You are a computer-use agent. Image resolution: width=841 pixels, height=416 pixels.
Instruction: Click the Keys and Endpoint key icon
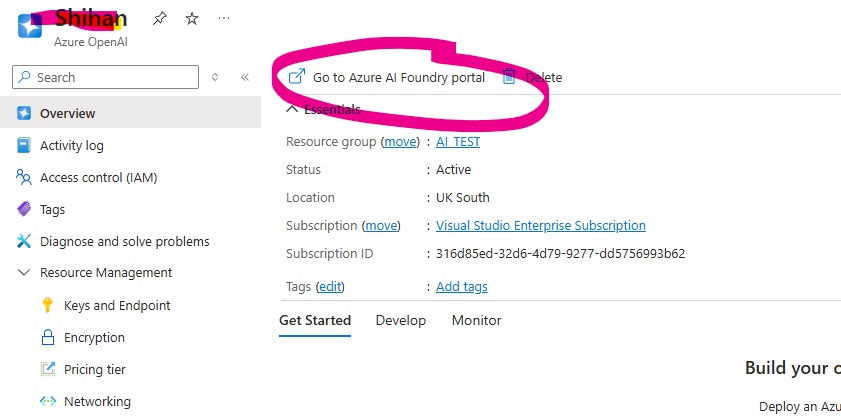pyautogui.click(x=47, y=305)
